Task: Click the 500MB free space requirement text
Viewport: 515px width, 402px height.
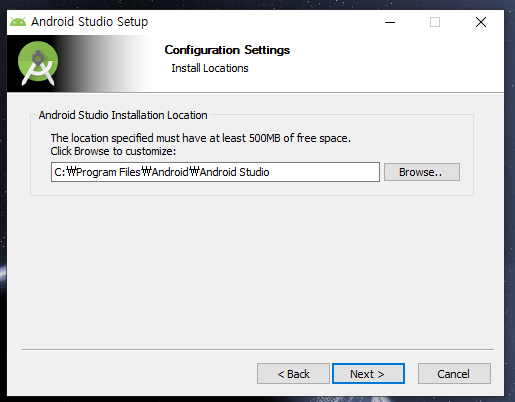Action: pyautogui.click(x=201, y=138)
